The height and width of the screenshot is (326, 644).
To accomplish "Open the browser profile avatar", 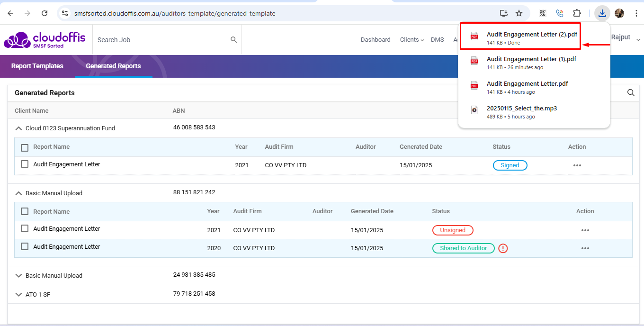I will [619, 13].
